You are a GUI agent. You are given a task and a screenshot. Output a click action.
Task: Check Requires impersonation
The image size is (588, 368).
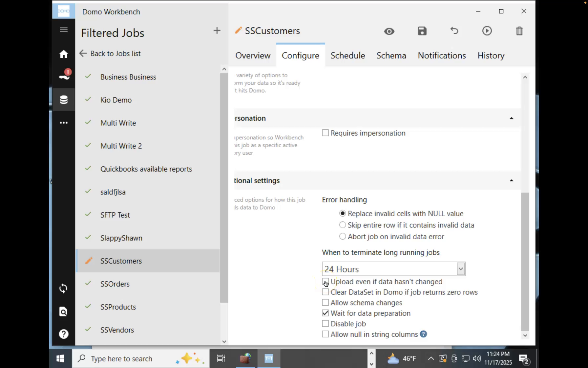coord(325,133)
